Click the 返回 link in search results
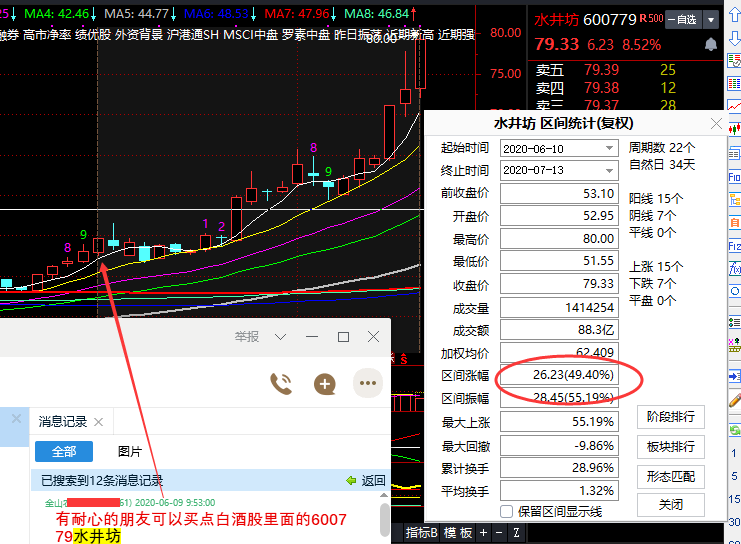The width and height of the screenshot is (741, 544). [373, 481]
